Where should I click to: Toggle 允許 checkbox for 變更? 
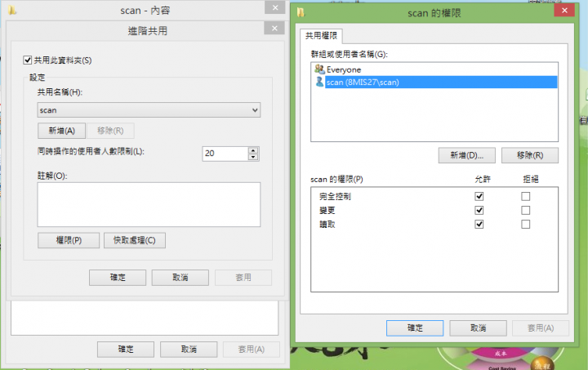[479, 210]
